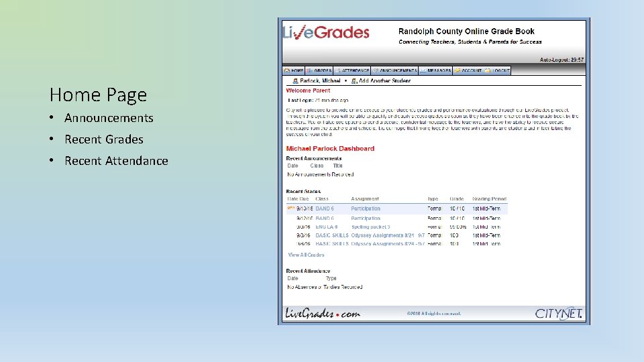Click the Grades chart icon
This screenshot has height=362, width=644.
click(309, 70)
